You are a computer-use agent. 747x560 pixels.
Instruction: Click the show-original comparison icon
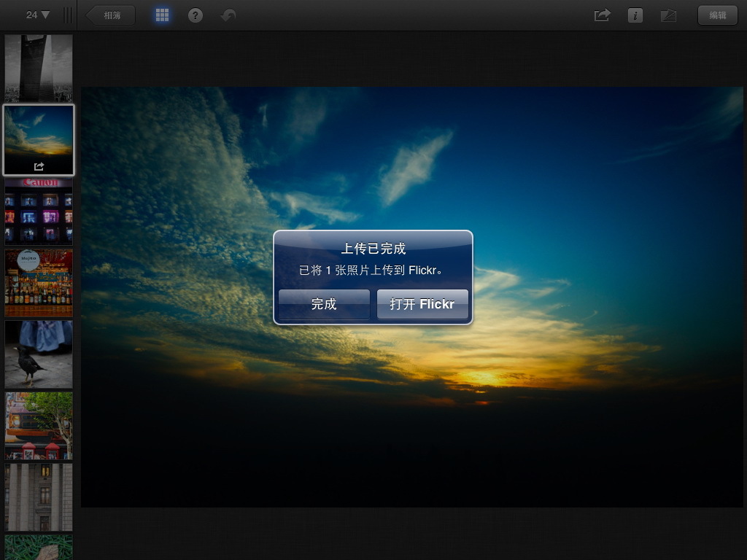point(668,15)
